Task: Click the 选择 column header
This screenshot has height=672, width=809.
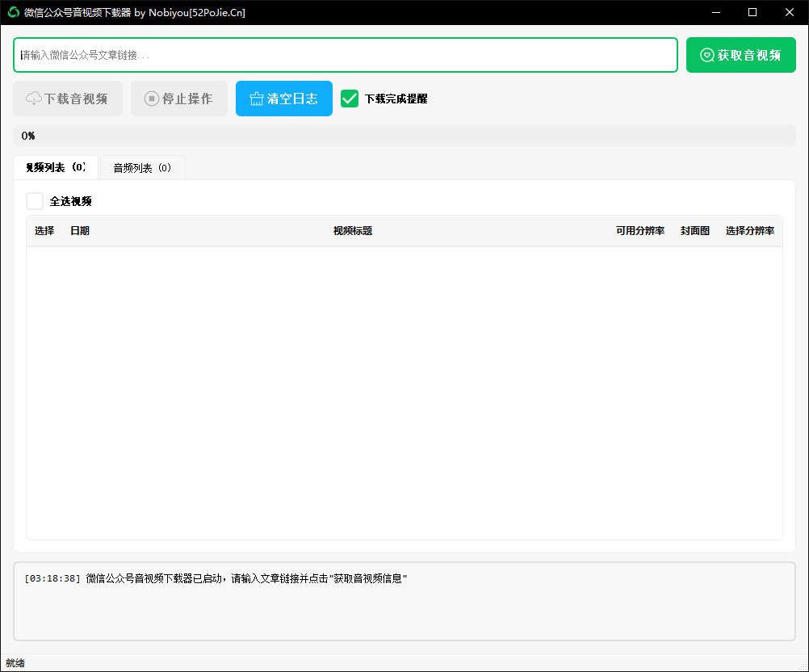Action: point(44,231)
